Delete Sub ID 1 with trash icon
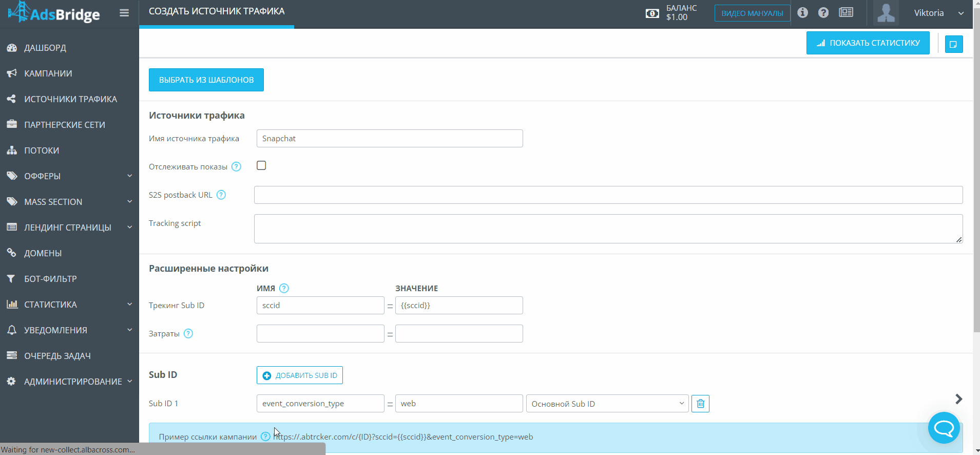Viewport: 980px width, 455px height. click(700, 404)
